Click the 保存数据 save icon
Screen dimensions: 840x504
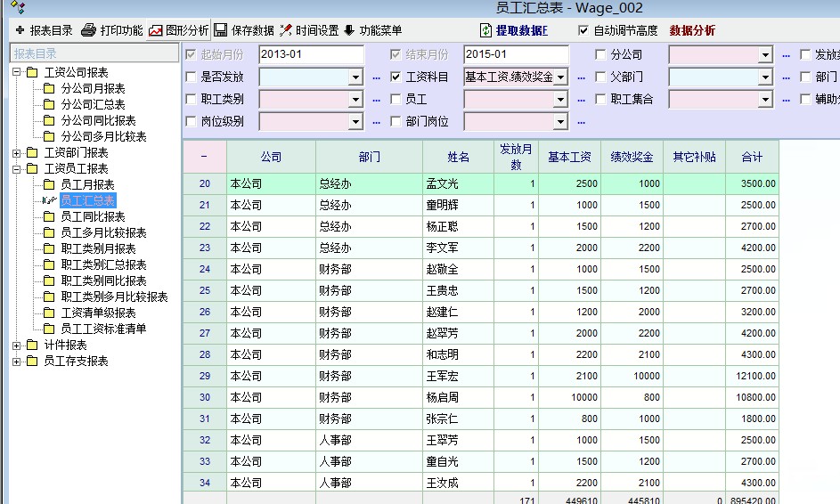(x=220, y=30)
